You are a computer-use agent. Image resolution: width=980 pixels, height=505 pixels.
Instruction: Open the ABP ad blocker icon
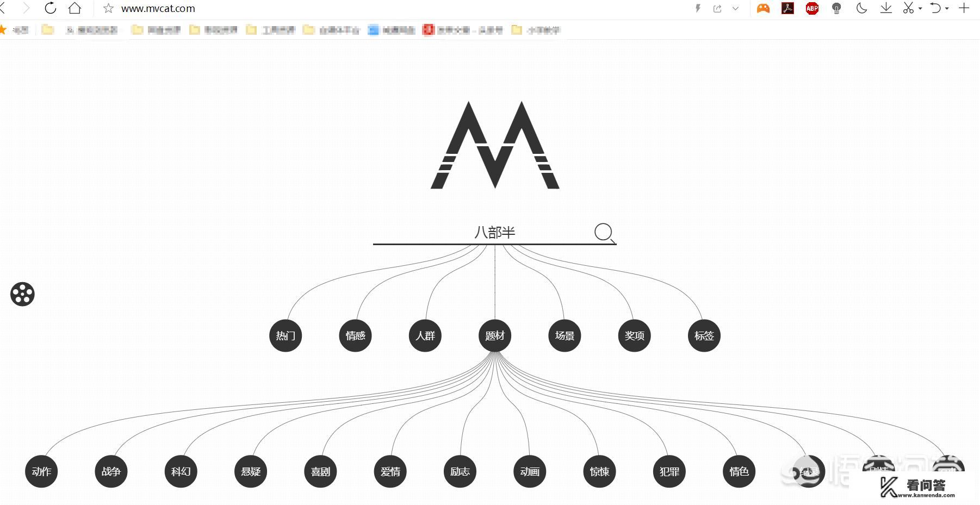812,8
